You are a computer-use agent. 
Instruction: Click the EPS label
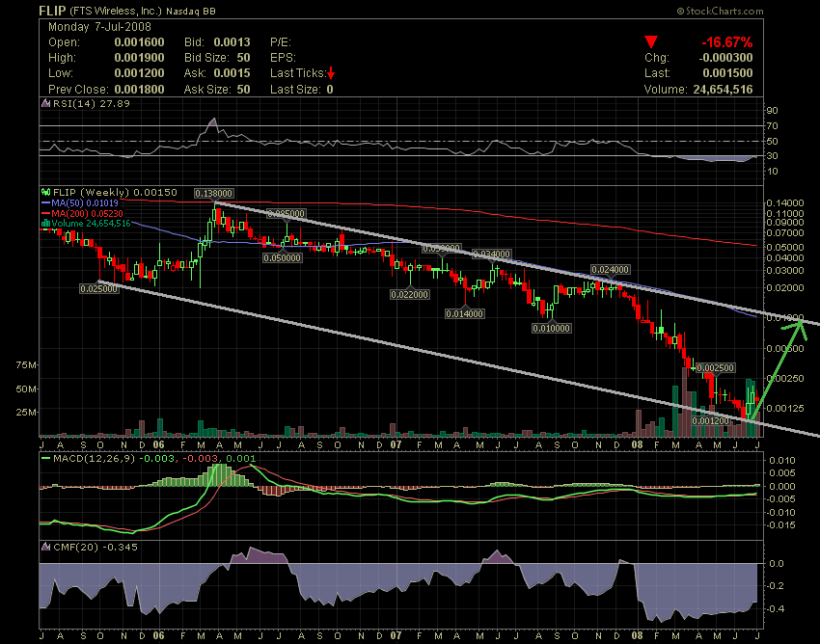tap(283, 58)
